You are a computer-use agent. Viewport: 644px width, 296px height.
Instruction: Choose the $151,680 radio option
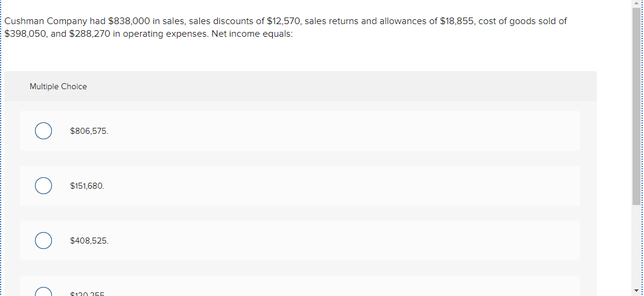43,186
